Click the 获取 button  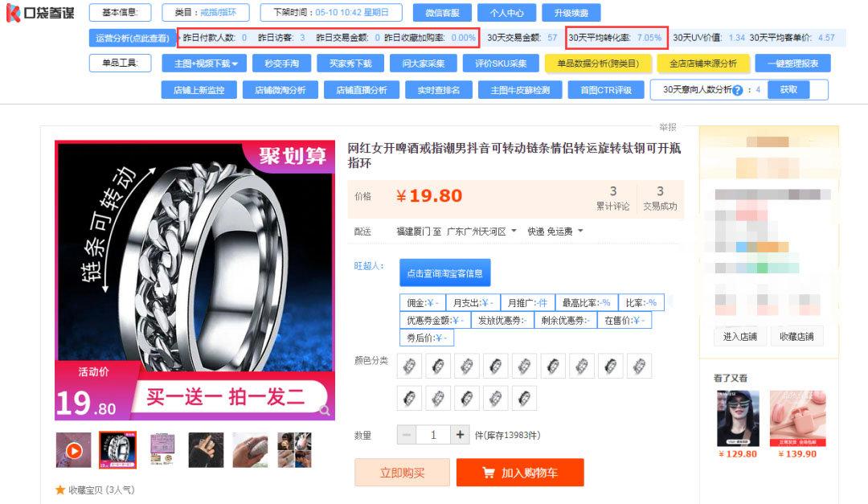[x=788, y=90]
